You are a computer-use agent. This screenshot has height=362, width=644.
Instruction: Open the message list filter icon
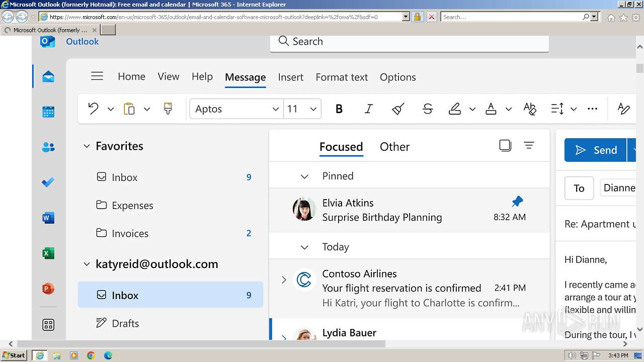(x=529, y=146)
